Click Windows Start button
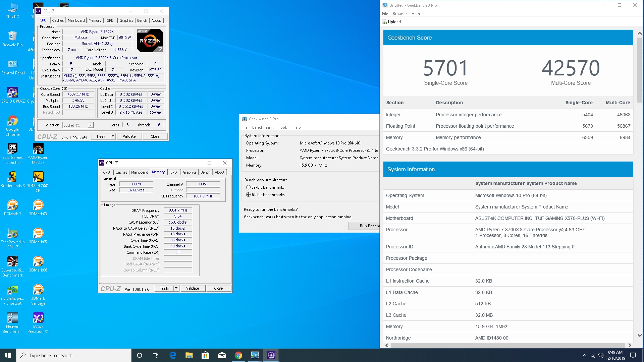The image size is (644, 362). coord(8,355)
